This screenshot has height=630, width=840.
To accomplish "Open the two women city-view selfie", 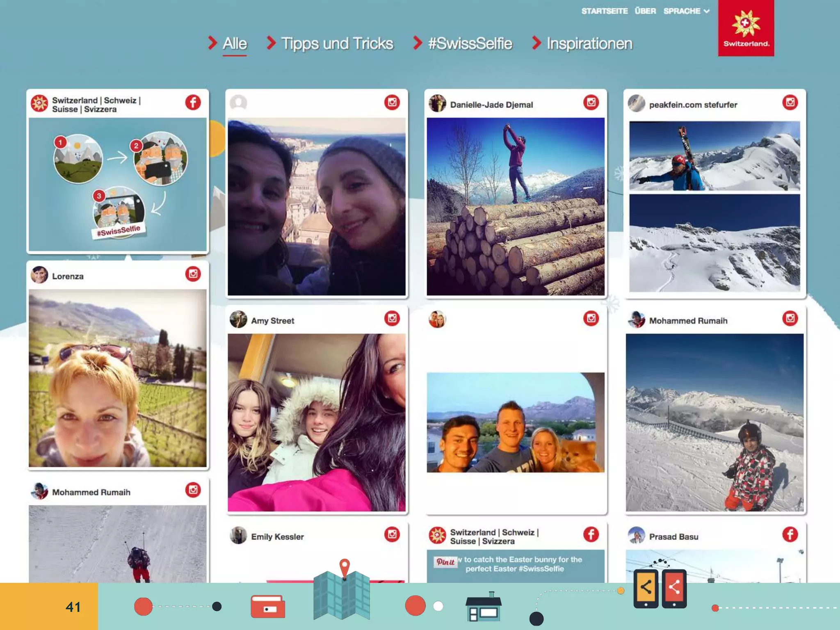I will 317,207.
